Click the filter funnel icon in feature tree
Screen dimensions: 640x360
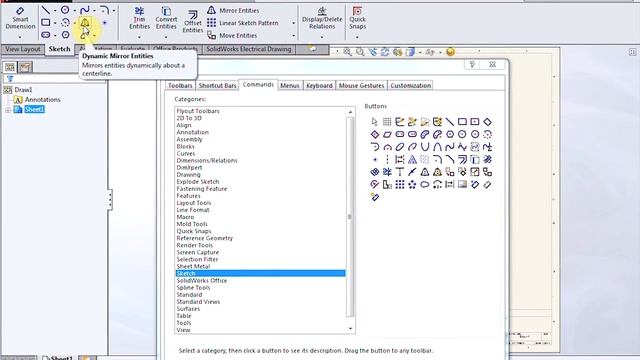coord(10,78)
